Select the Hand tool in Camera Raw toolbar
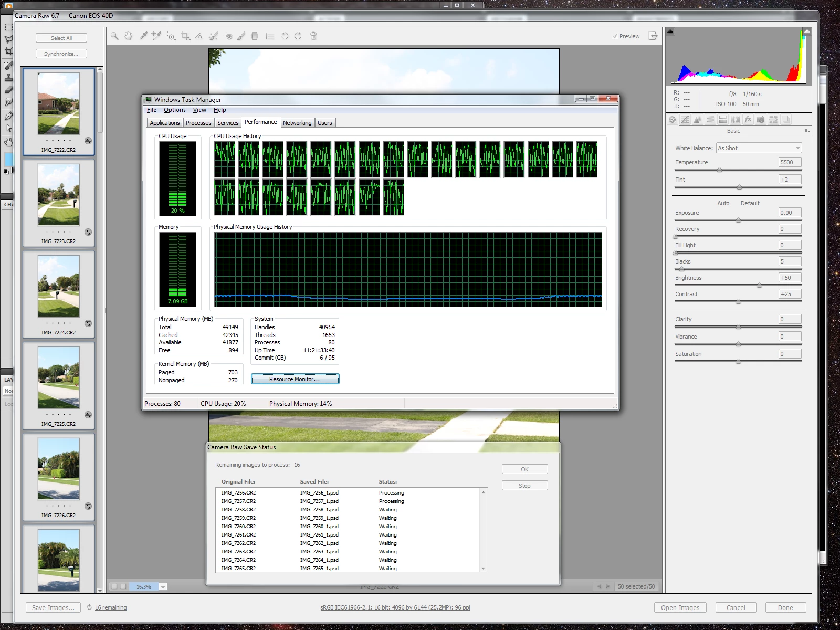This screenshot has width=840, height=630. coord(128,36)
